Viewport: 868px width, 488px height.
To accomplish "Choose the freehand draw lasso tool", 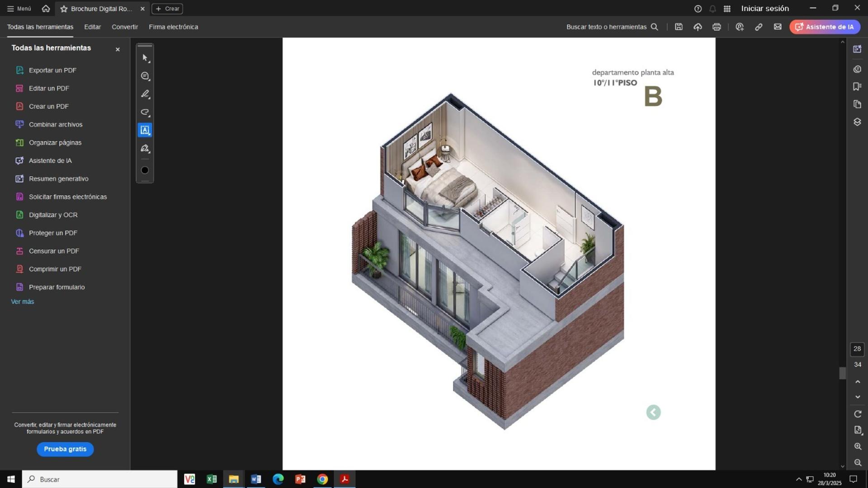I will pos(145,112).
